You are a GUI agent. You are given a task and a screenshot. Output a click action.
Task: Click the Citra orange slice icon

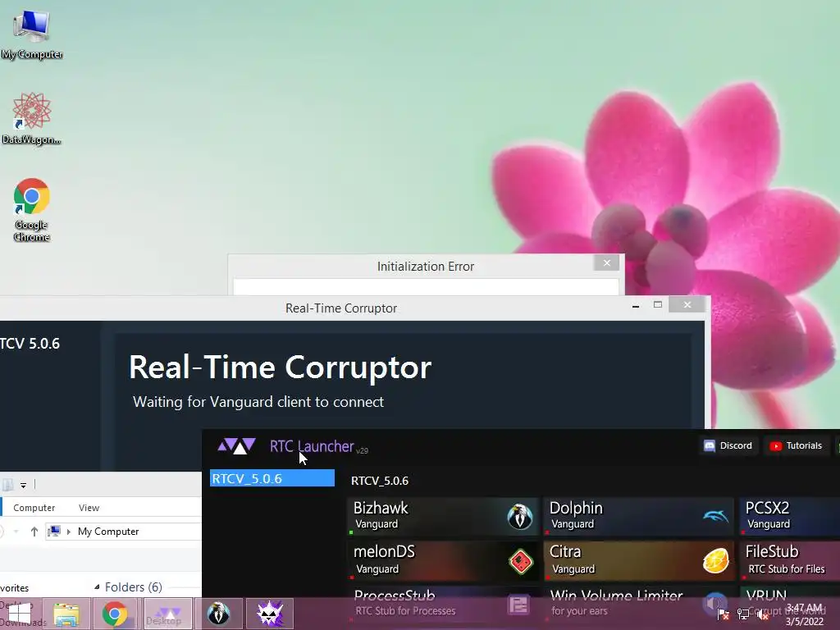[715, 560]
